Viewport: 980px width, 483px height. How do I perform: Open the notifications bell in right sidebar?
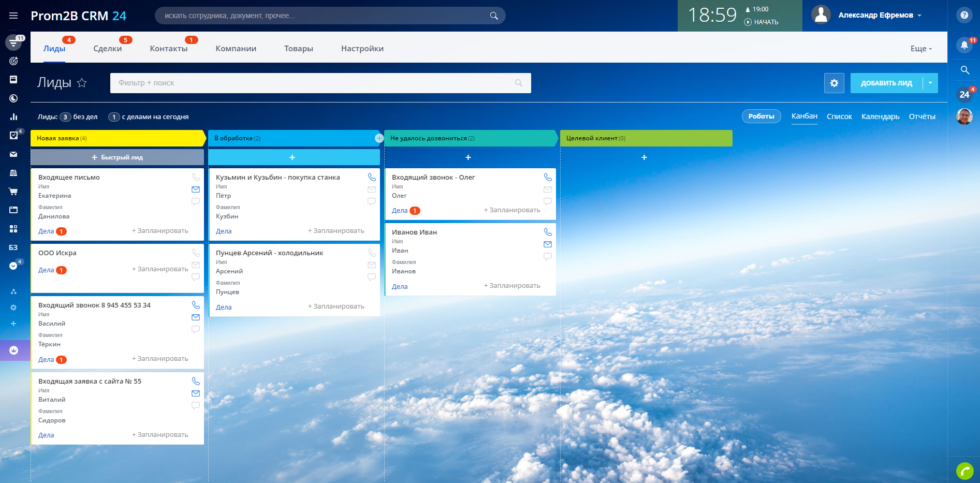pos(964,45)
